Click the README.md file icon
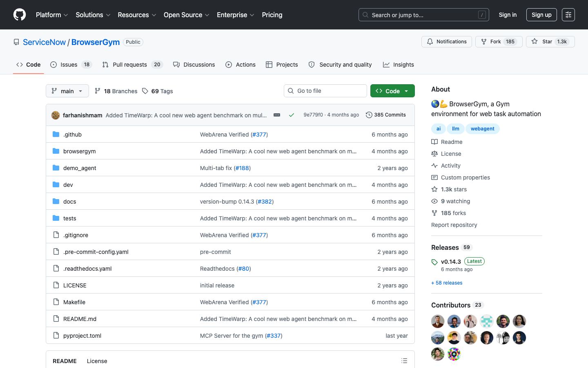The width and height of the screenshot is (588, 368). 56,319
